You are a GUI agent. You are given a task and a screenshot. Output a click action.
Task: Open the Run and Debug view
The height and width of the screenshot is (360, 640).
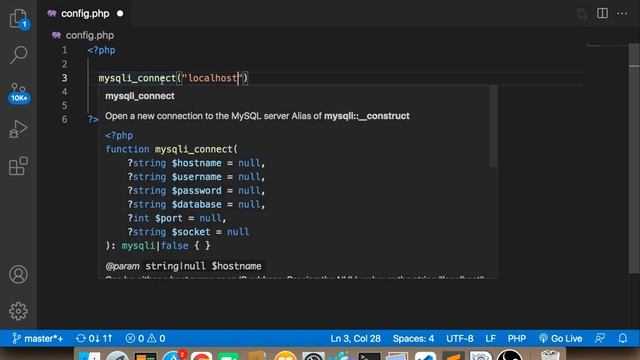click(18, 129)
